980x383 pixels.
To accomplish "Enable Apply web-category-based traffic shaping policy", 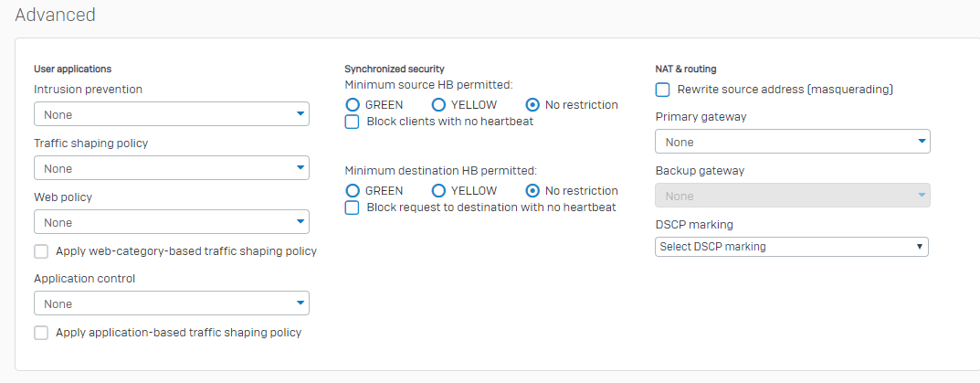I will tap(41, 251).
